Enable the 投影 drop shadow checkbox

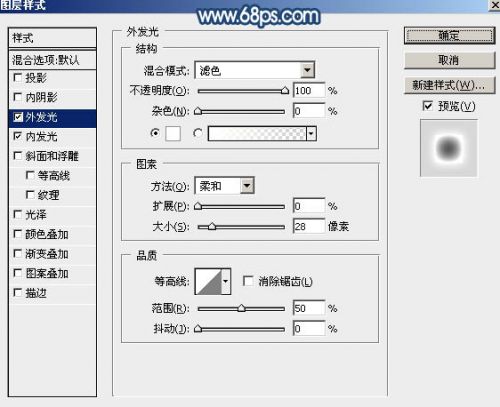17,78
